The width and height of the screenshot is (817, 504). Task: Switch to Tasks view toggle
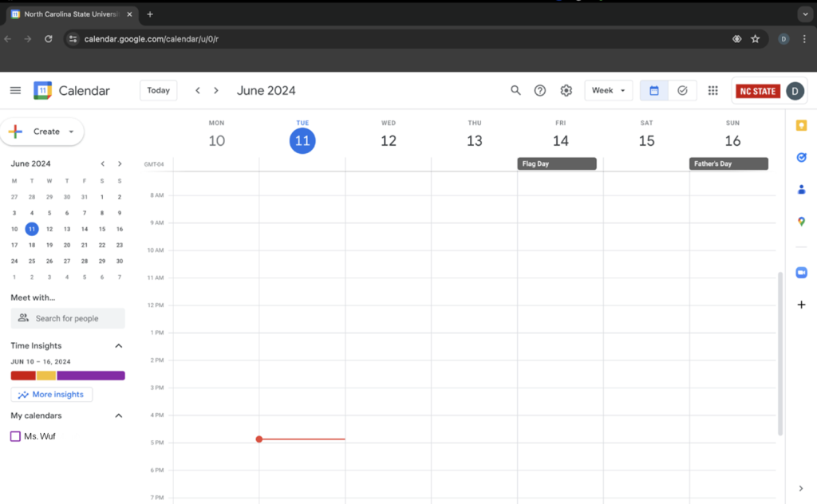682,90
